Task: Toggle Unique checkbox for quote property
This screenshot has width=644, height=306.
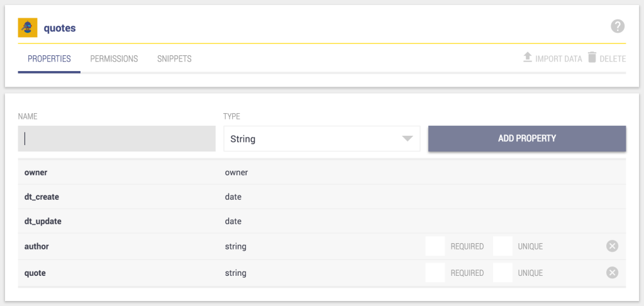Action: [502, 273]
